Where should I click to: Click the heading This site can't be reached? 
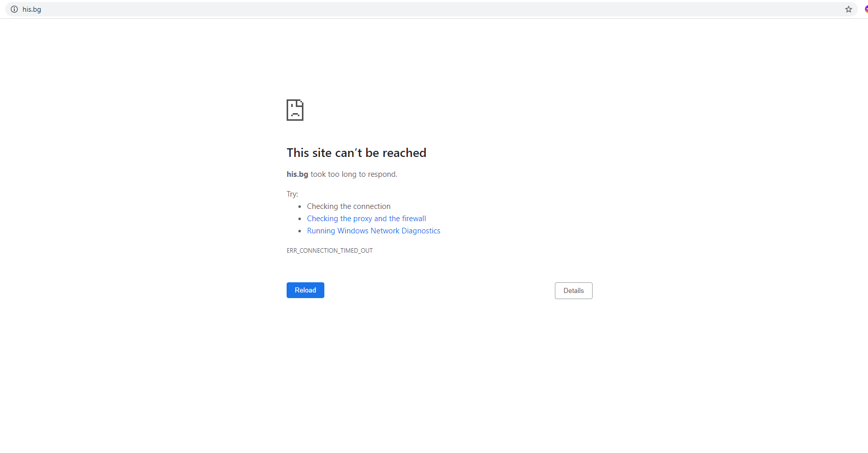point(356,153)
